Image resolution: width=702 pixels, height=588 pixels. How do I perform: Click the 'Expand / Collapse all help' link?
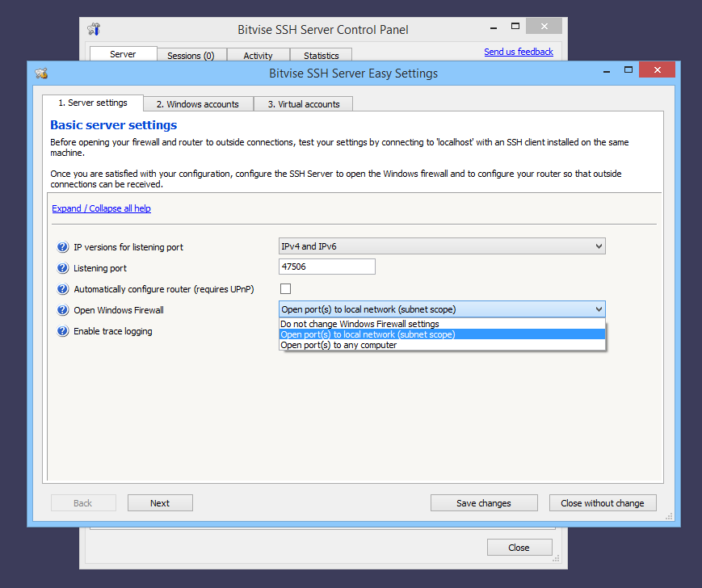pos(101,208)
